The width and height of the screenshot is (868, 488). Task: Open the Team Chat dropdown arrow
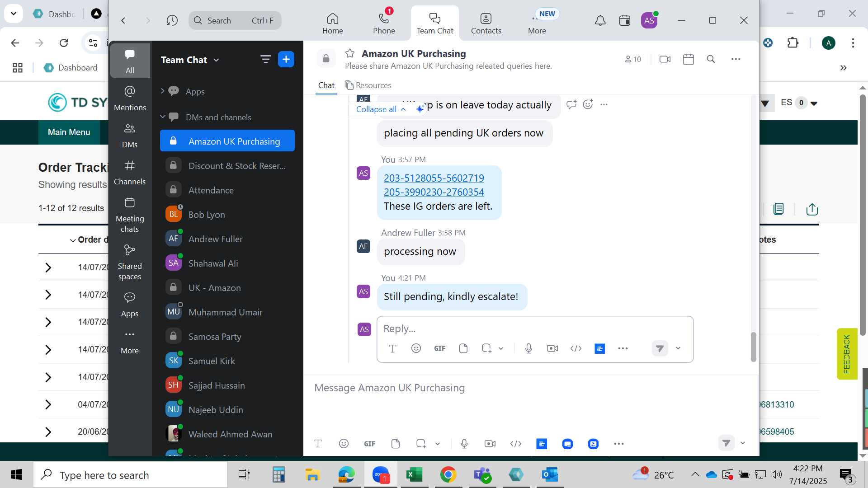(x=216, y=60)
